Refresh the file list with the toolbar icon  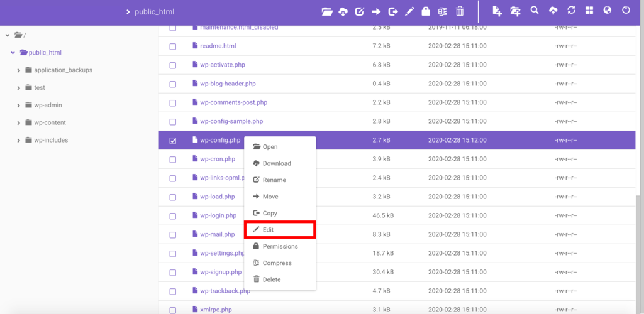tap(571, 11)
